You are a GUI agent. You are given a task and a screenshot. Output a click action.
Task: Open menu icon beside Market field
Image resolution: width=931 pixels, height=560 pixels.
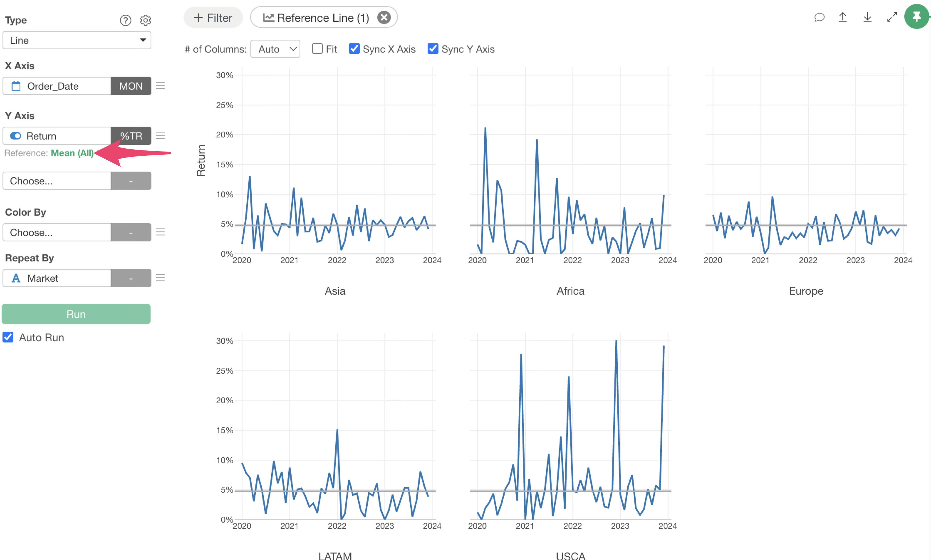pos(160,278)
